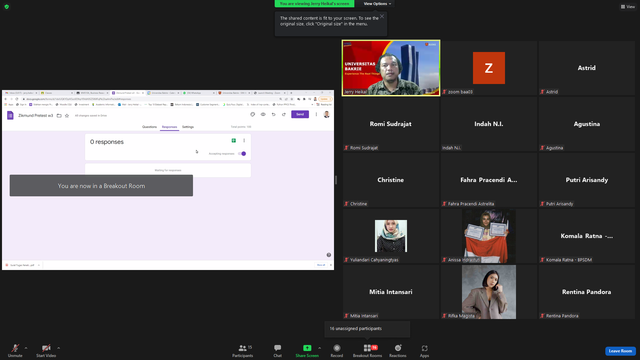640x360 pixels.
Task: Switch to the Questions tab in Google Forms
Action: (149, 127)
